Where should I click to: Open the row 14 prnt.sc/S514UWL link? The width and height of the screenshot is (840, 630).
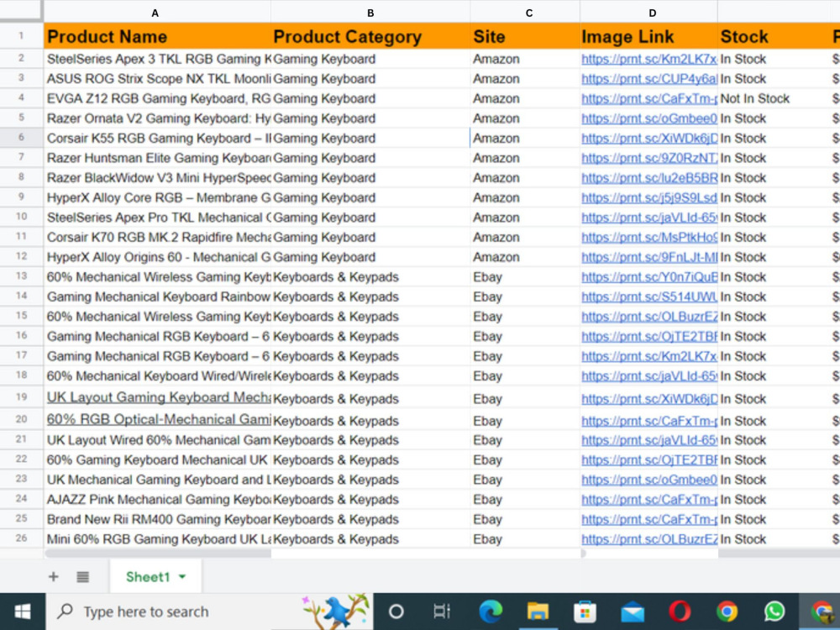649,297
